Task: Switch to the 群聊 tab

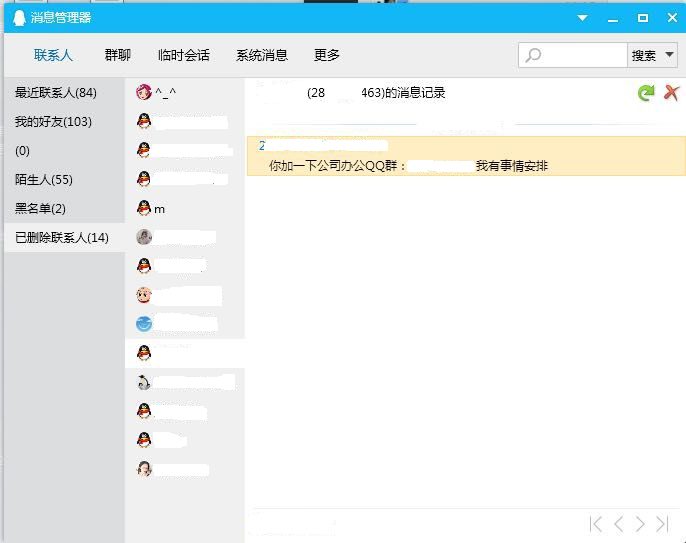Action: click(118, 55)
